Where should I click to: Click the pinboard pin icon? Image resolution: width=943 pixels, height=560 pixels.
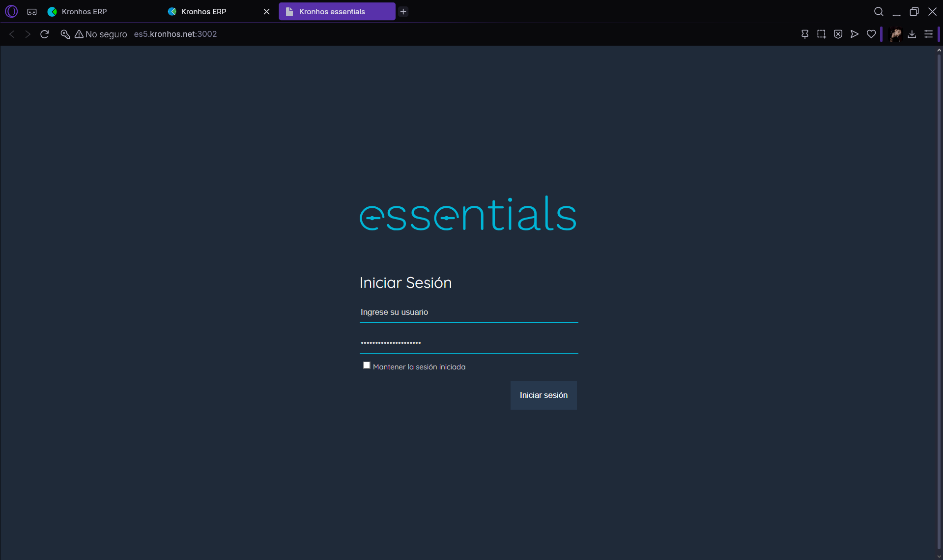point(804,34)
